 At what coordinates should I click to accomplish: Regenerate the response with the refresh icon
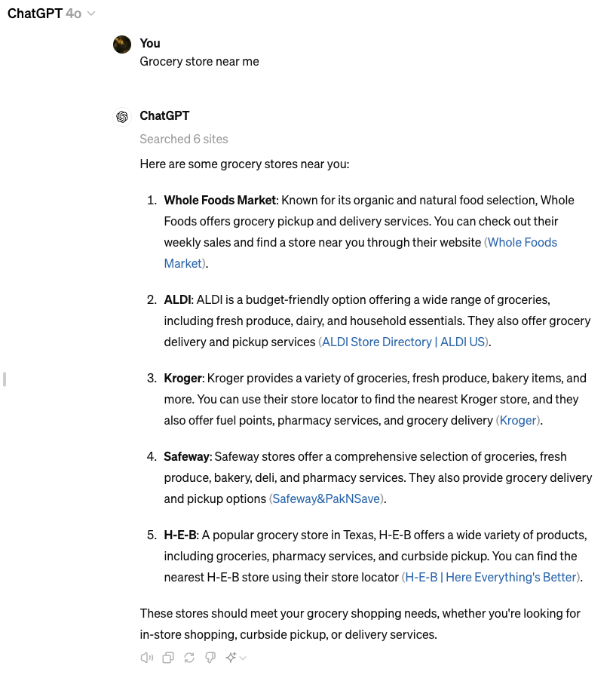point(188,657)
